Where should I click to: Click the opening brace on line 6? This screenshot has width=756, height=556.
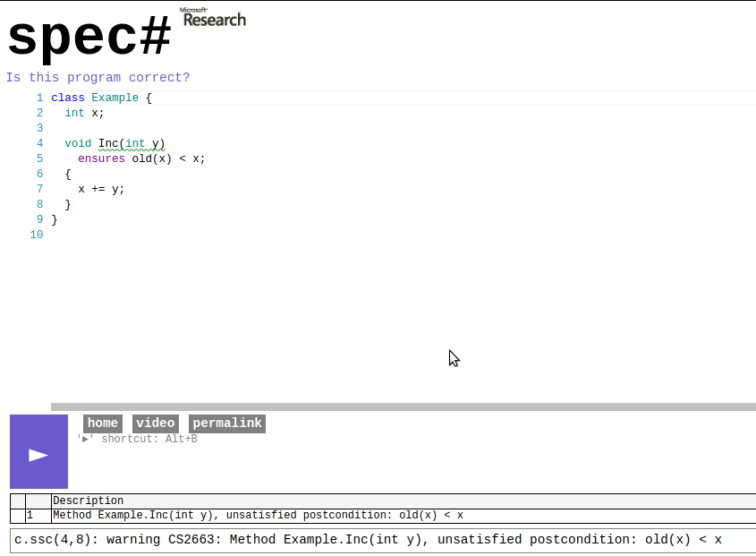[x=68, y=174]
